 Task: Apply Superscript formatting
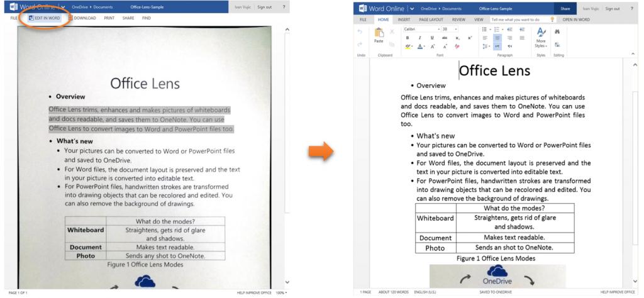(470, 38)
